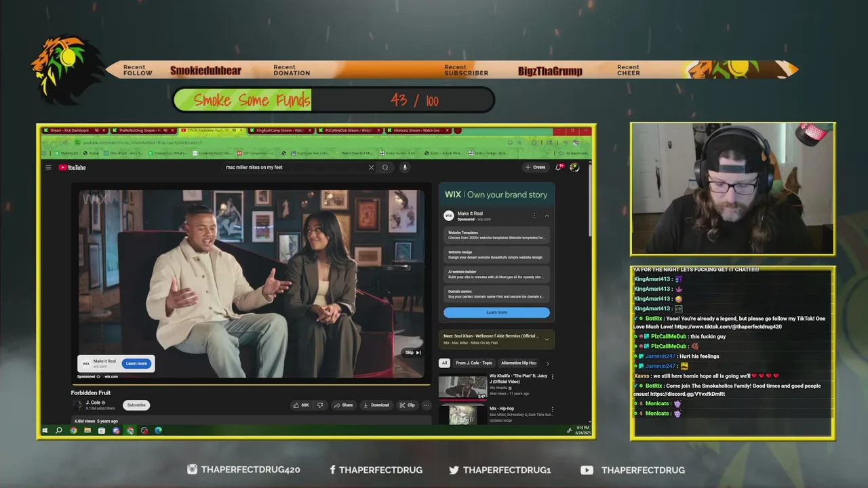The image size is (868, 488).
Task: Click the blue Learn more sidebar button
Action: 496,312
